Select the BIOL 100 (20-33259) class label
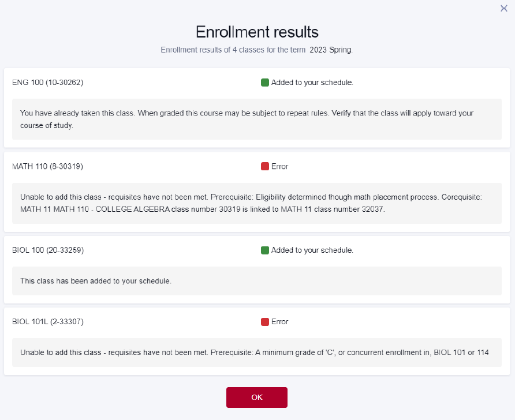This screenshot has width=515, height=420. [48, 250]
